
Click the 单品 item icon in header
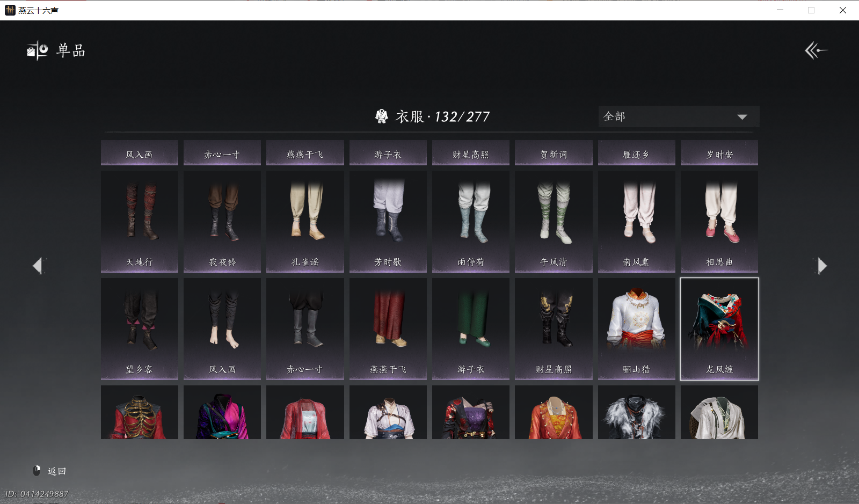coord(37,50)
